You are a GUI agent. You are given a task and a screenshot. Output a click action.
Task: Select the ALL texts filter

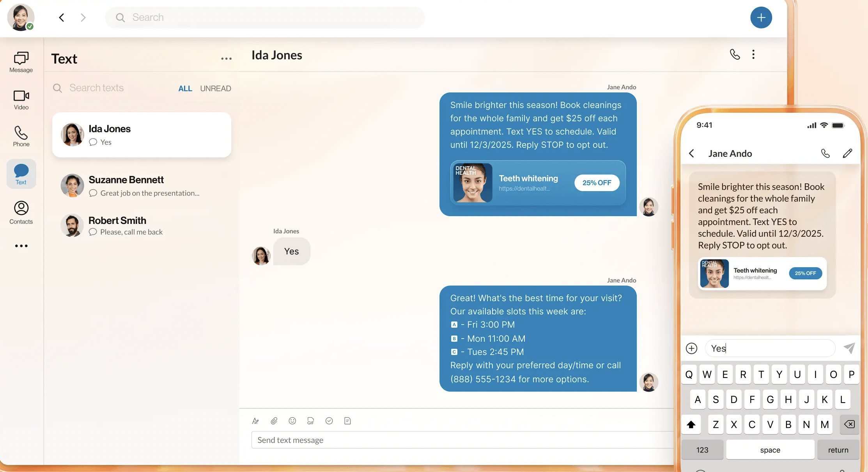coord(185,89)
